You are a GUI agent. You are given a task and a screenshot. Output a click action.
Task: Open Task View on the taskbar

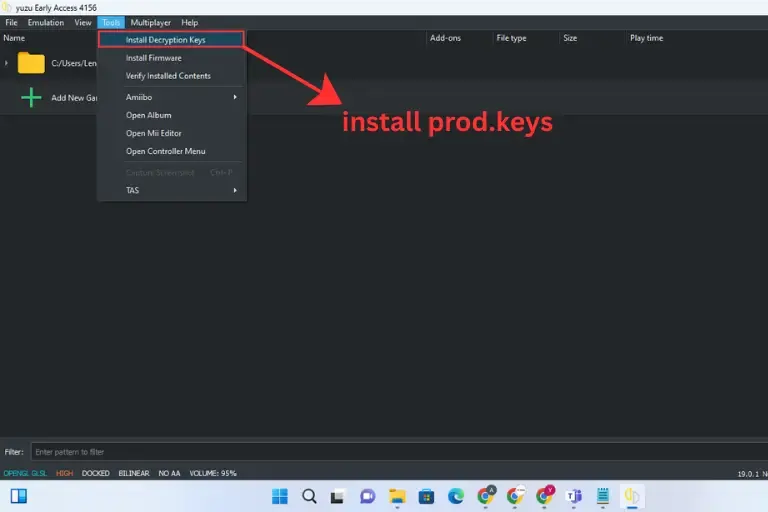[x=337, y=496]
